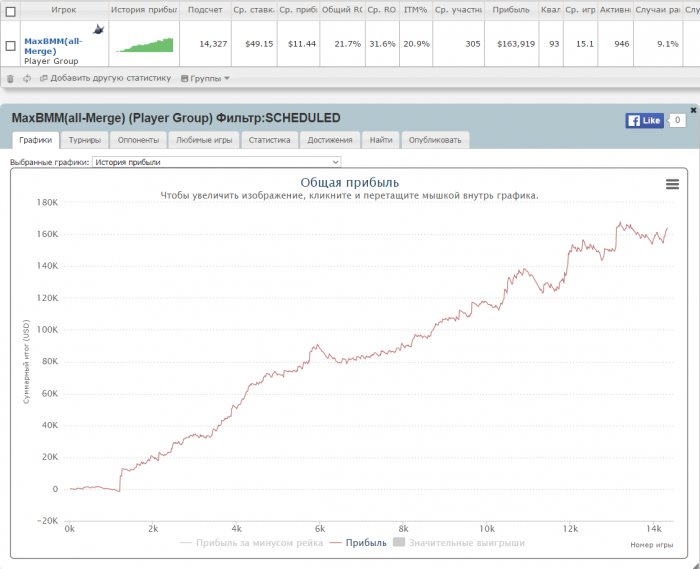Viewport: 700px width, 569px height.
Task: Sort by the ITM% column header
Action: coord(416,10)
